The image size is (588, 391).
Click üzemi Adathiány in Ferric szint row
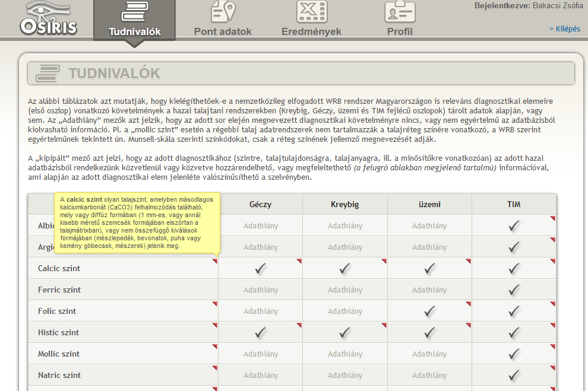(x=429, y=290)
